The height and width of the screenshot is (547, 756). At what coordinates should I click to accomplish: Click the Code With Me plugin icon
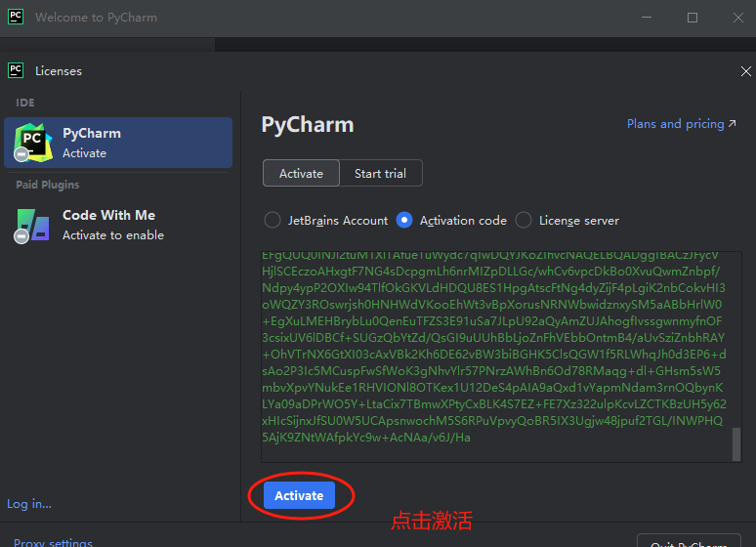click(x=33, y=226)
